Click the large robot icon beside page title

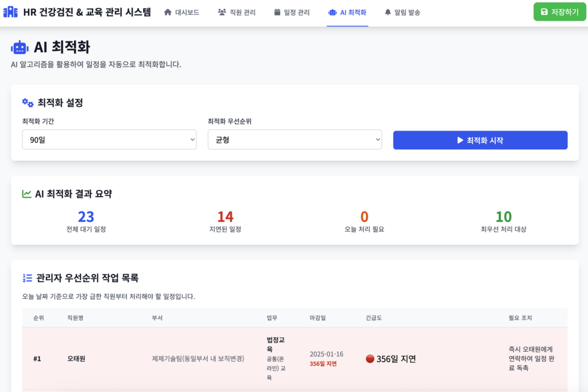pyautogui.click(x=20, y=48)
